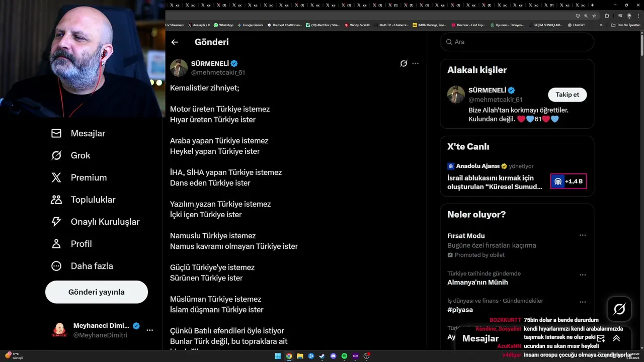Click the Grok icon on the post header
The image size is (644, 362).
(x=404, y=63)
